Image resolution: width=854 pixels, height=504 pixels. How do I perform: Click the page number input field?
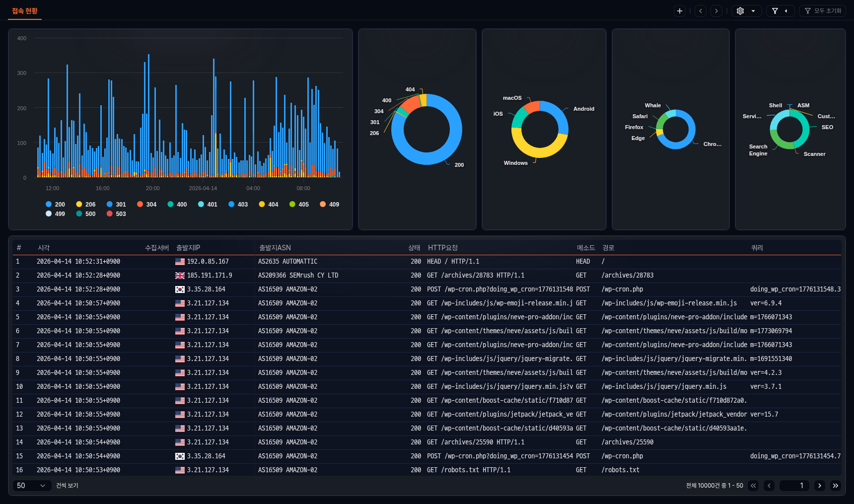tap(794, 486)
